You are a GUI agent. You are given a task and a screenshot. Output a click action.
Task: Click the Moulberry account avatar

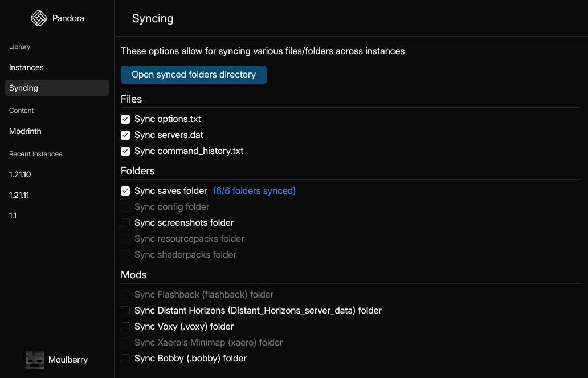click(x=35, y=360)
